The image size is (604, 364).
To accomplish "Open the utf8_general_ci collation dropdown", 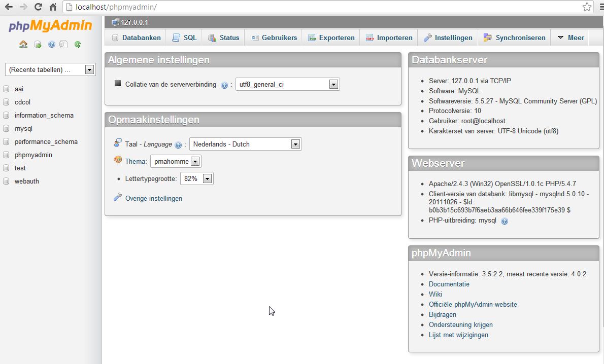I will coord(287,84).
